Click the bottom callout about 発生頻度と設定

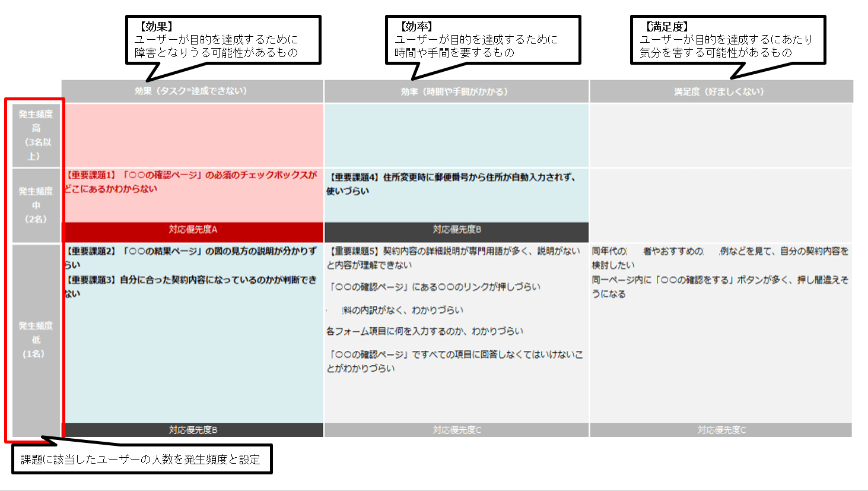point(141,460)
